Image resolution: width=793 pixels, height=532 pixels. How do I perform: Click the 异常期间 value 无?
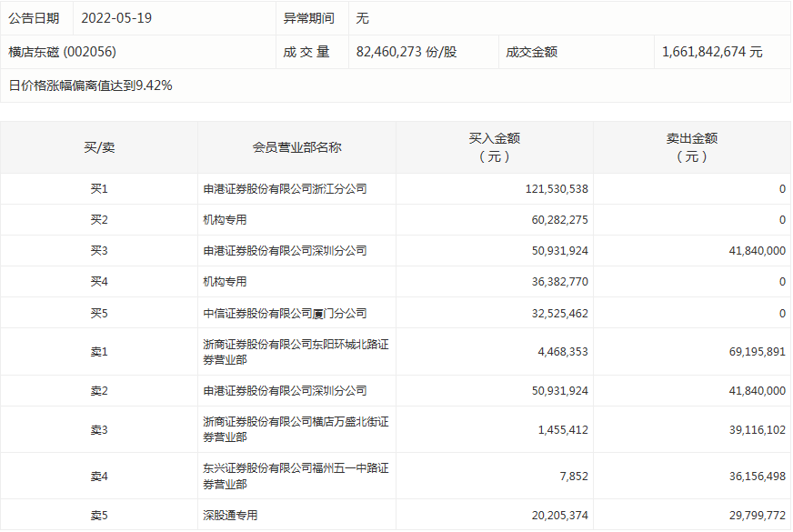coord(363,18)
